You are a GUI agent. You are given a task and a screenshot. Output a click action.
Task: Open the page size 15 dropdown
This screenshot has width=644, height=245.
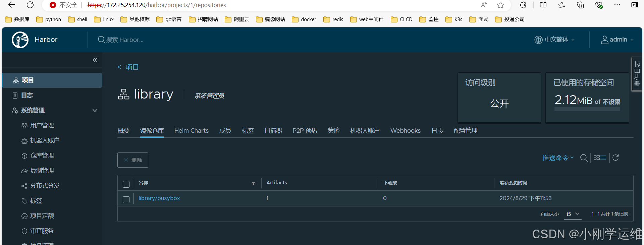[x=573, y=214]
